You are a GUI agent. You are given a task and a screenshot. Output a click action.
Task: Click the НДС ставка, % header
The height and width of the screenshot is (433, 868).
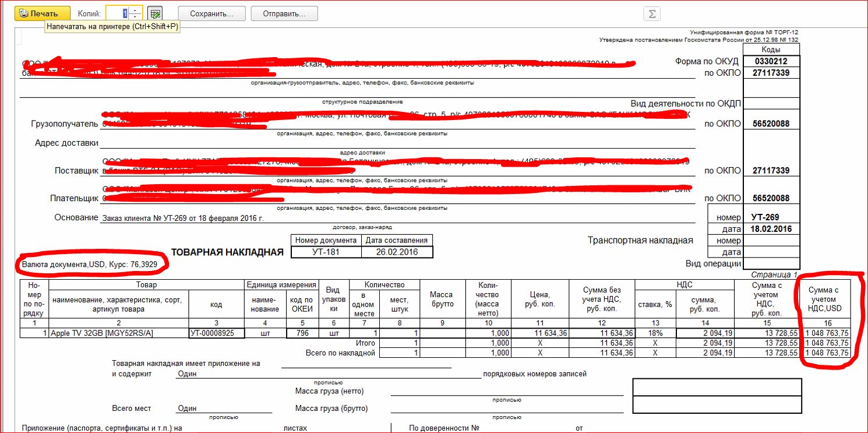[x=657, y=304]
